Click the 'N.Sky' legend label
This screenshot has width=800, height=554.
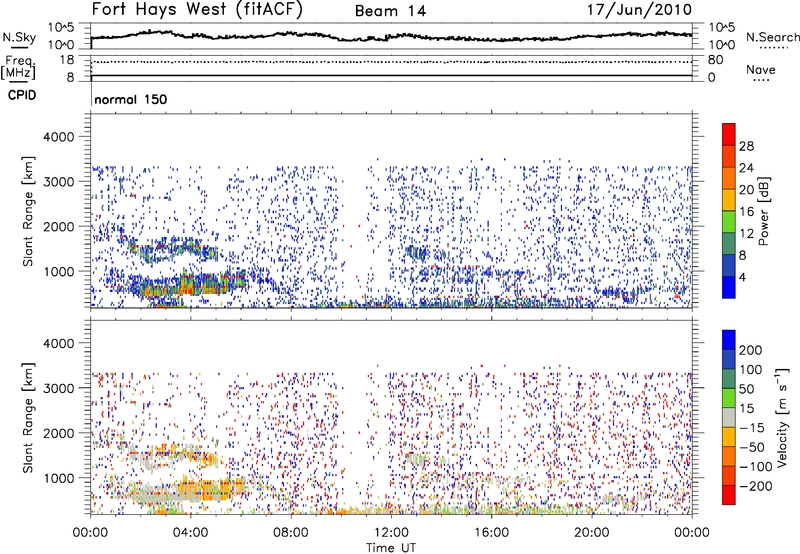tap(19, 37)
